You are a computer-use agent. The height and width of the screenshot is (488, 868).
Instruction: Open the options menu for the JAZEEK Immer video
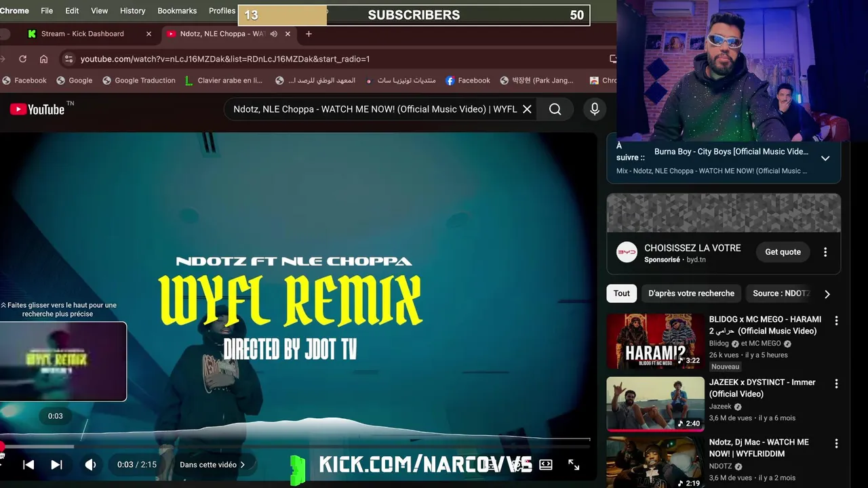[x=836, y=384]
